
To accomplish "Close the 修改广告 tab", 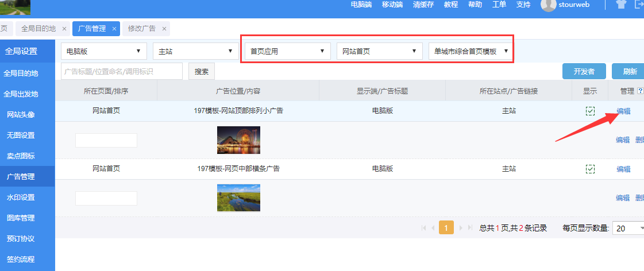I will 164,28.
